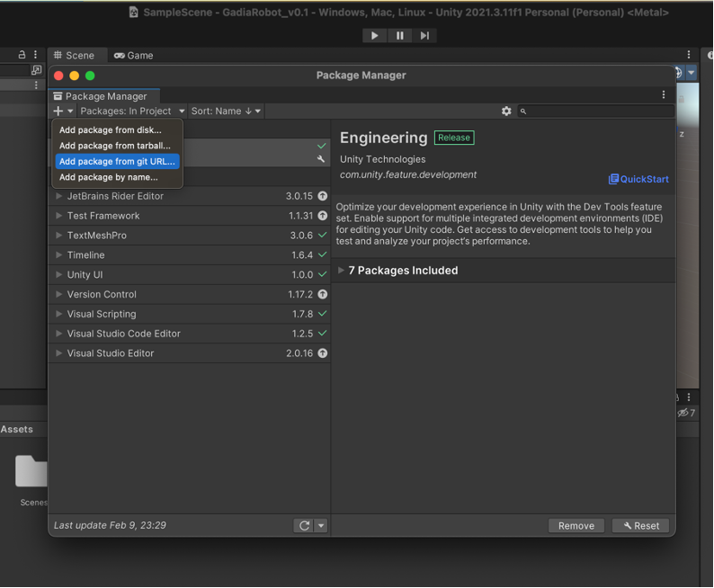This screenshot has width=714, height=588.
Task: Expand the Version Control package row
Action: 58,295
